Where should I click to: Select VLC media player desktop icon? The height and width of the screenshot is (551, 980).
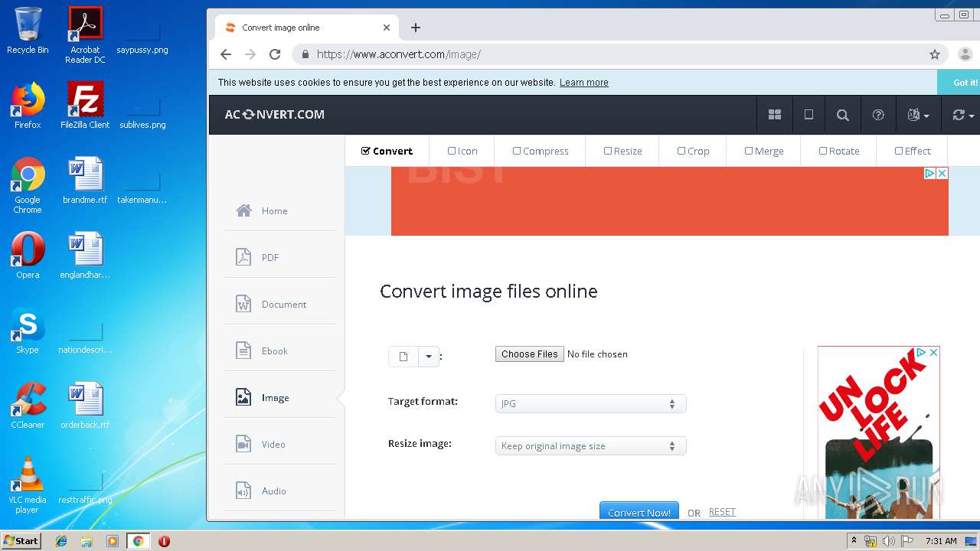(x=28, y=485)
